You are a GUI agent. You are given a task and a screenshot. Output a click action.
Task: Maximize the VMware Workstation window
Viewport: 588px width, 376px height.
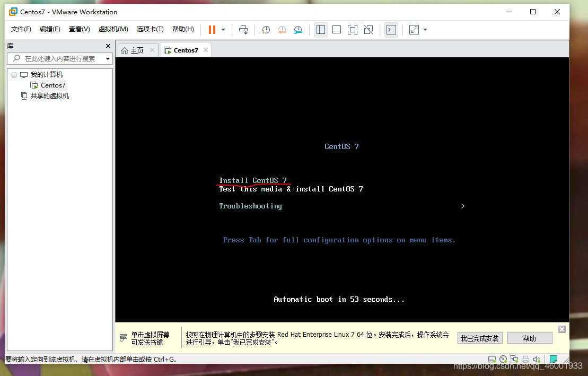tap(533, 12)
